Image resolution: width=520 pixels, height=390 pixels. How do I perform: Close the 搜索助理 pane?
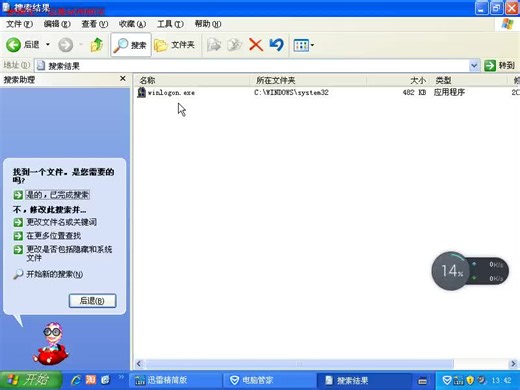pos(123,79)
